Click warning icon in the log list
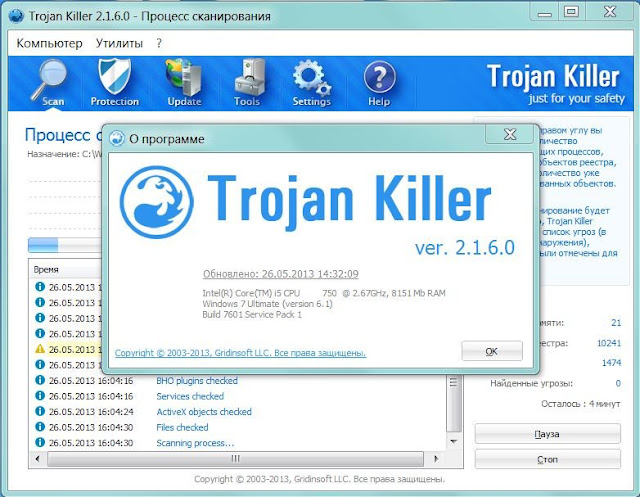Image resolution: width=640 pixels, height=497 pixels. click(40, 349)
